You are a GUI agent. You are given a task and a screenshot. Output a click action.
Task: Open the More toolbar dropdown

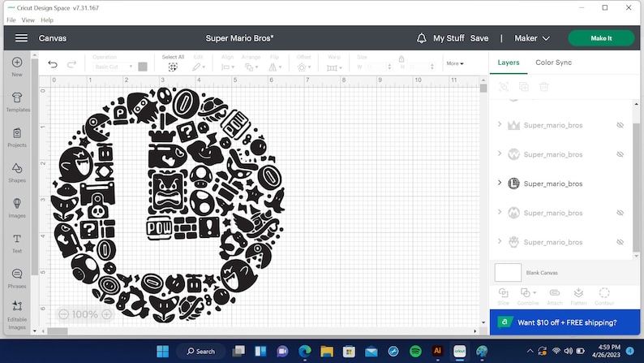click(455, 63)
